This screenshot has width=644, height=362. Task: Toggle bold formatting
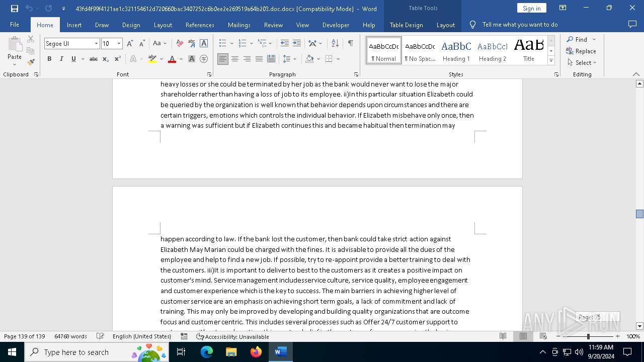pyautogui.click(x=49, y=59)
